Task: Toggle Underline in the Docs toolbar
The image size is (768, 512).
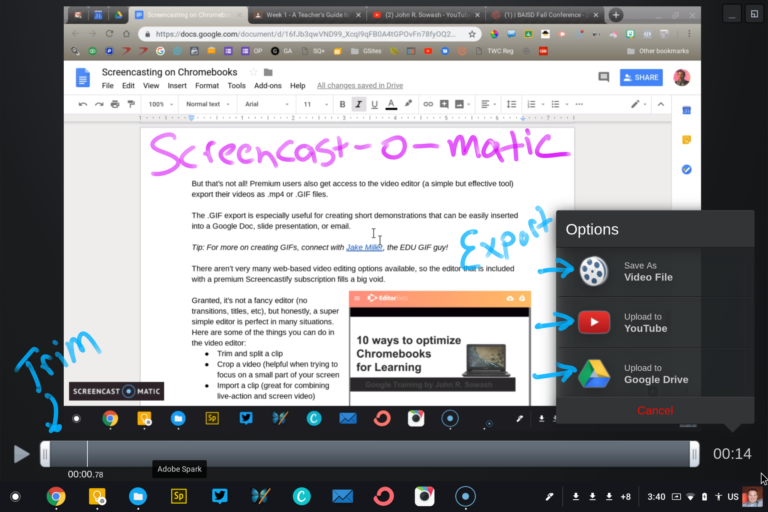Action: click(x=375, y=104)
